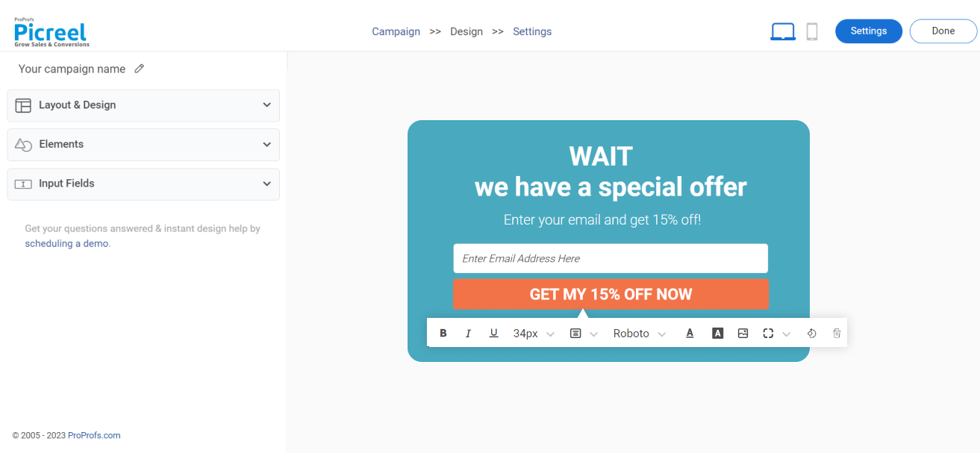The width and height of the screenshot is (980, 453).
Task: Toggle underline formatting in text toolbar
Action: coord(493,334)
